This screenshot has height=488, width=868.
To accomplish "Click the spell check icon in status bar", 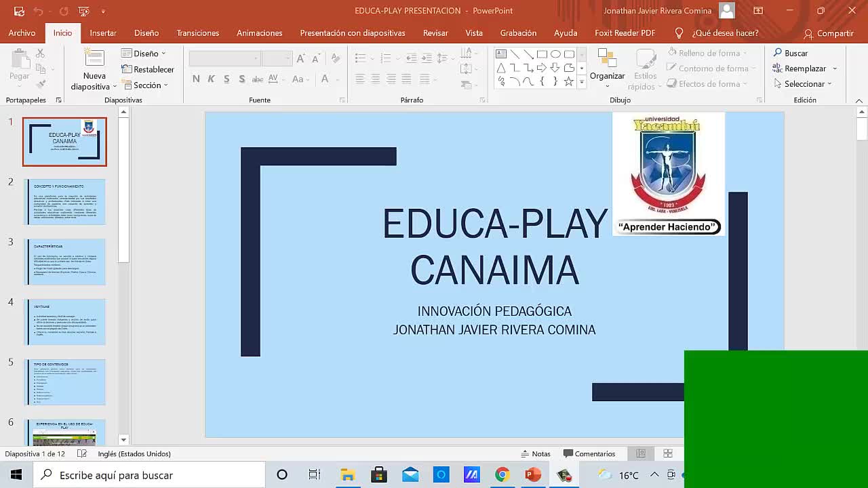I will tap(82, 453).
